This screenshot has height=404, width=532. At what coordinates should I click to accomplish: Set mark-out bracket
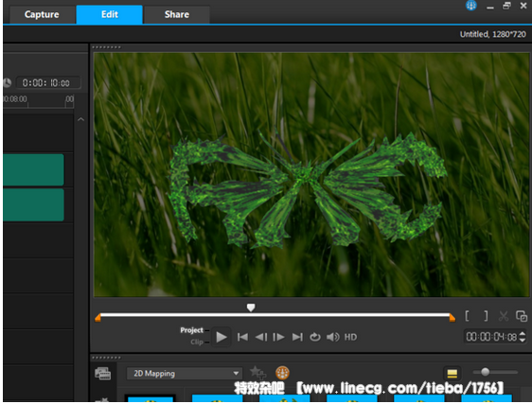tap(486, 316)
